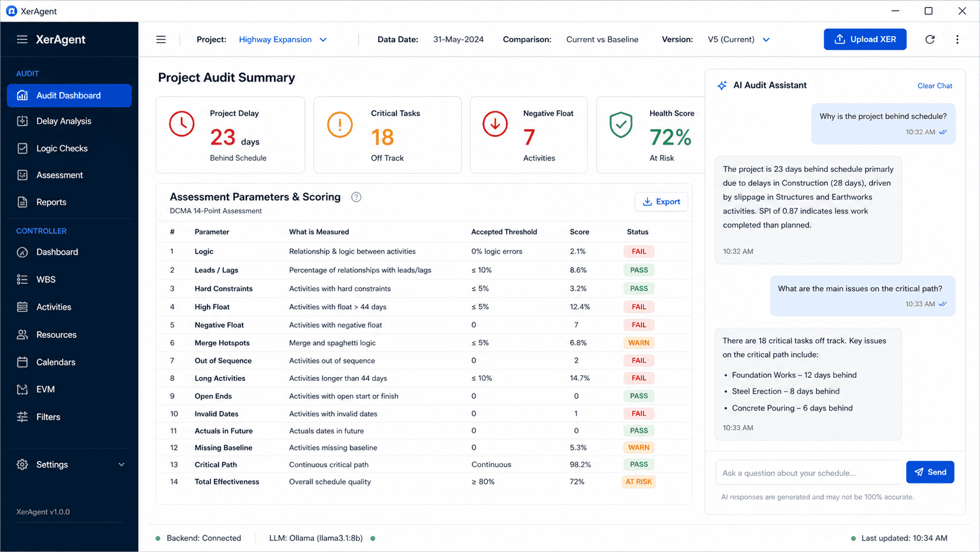The image size is (980, 552).
Task: Click the Upload XER button
Action: (865, 39)
